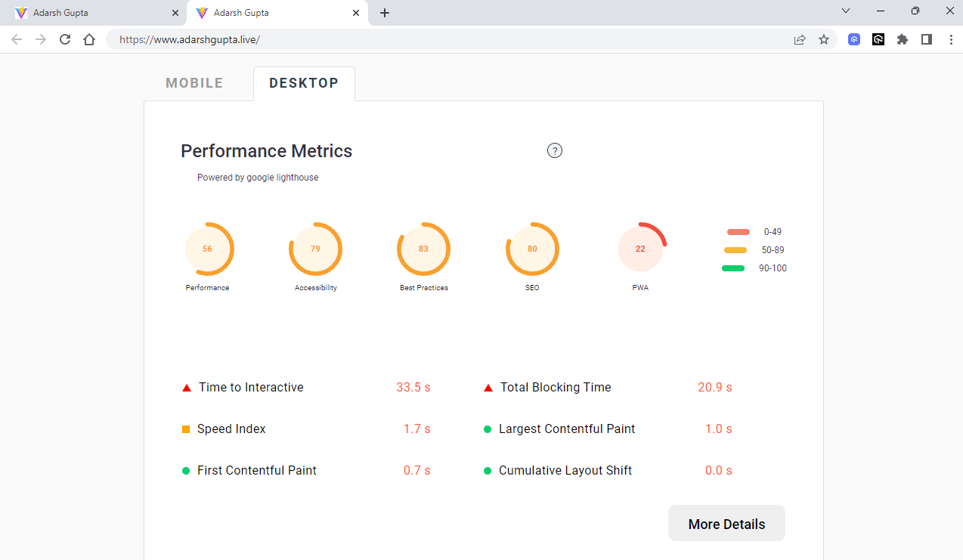Click the PWA score gauge
The width and height of the screenshot is (963, 560).
pos(640,249)
